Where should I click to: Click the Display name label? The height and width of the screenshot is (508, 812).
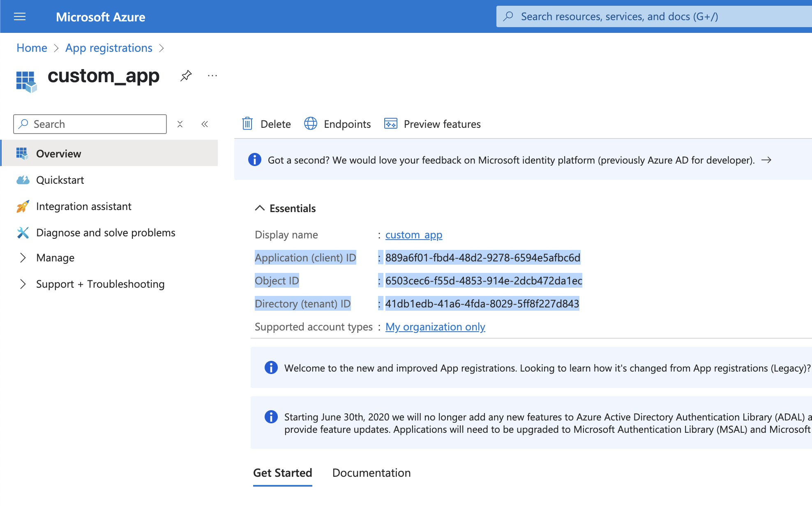pyautogui.click(x=286, y=235)
